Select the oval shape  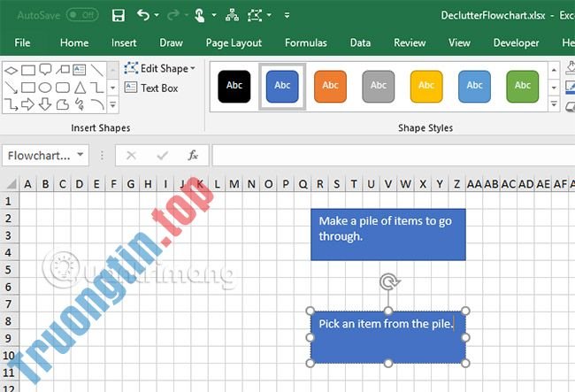45,88
